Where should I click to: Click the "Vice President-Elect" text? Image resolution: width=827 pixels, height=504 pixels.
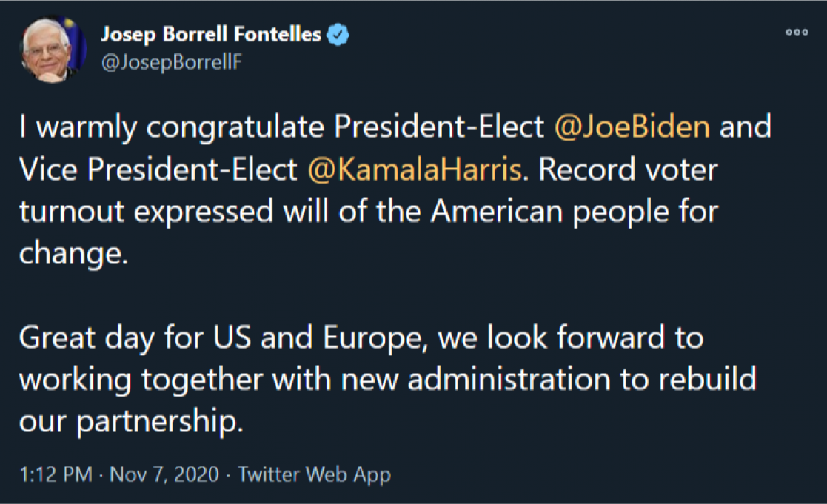(158, 169)
